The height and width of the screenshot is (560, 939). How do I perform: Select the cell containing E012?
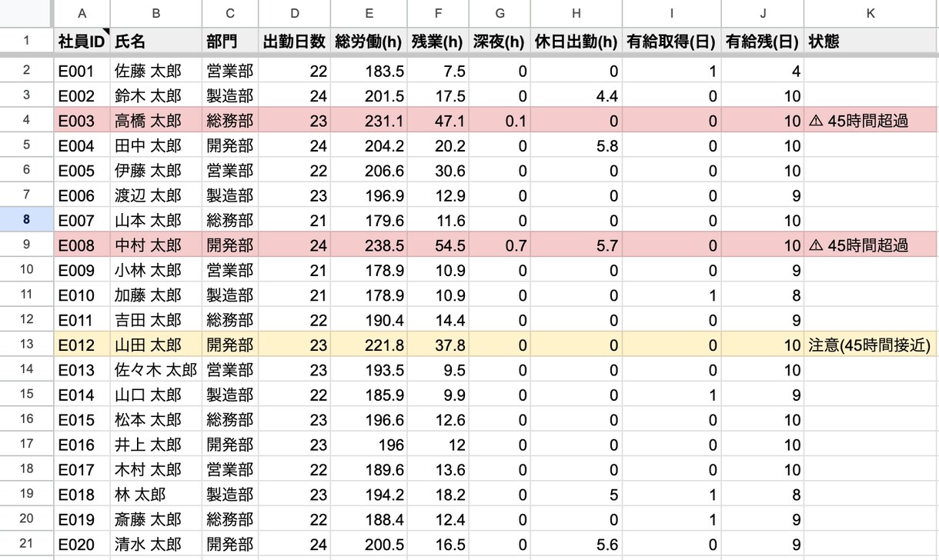[82, 345]
